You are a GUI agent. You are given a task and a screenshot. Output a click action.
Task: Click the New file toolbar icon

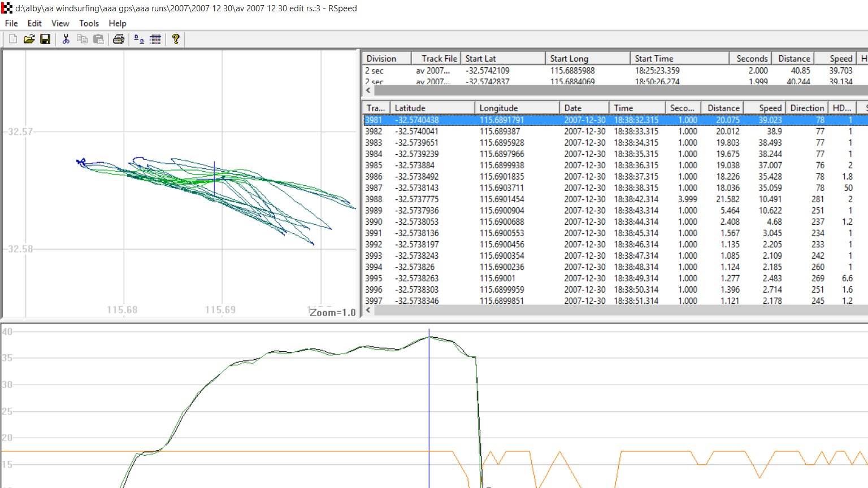pyautogui.click(x=13, y=39)
